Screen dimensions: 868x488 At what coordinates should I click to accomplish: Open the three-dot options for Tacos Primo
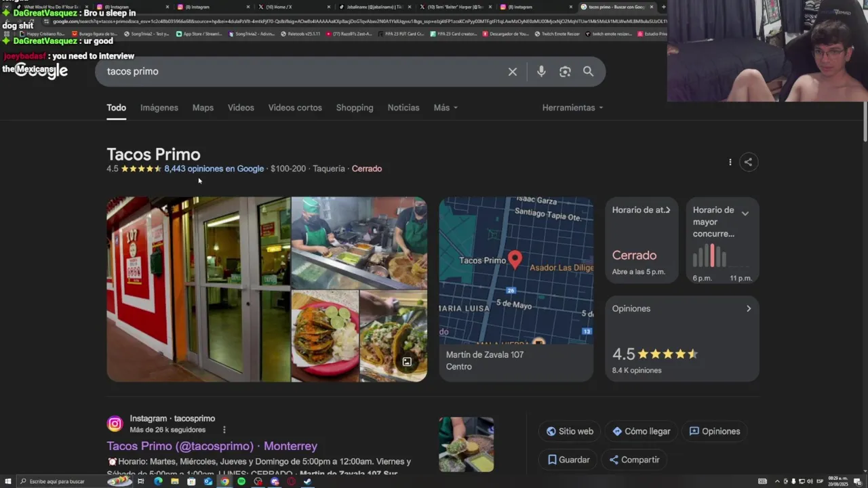point(730,162)
